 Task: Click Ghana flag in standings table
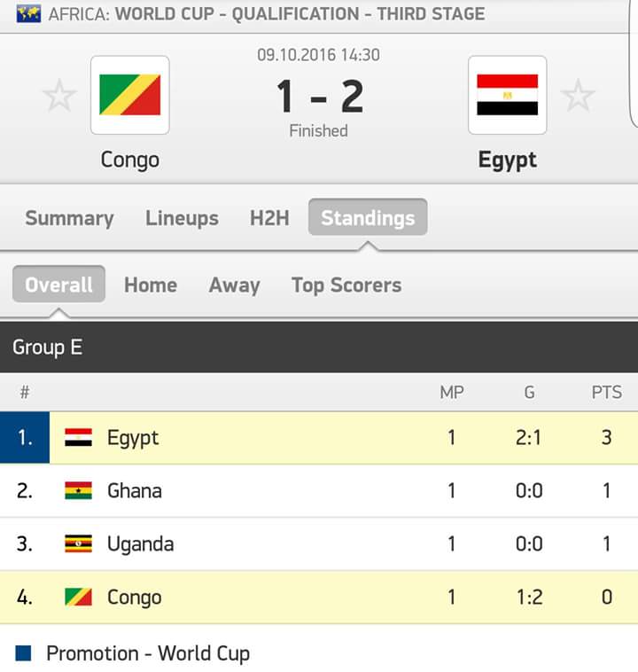(78, 491)
